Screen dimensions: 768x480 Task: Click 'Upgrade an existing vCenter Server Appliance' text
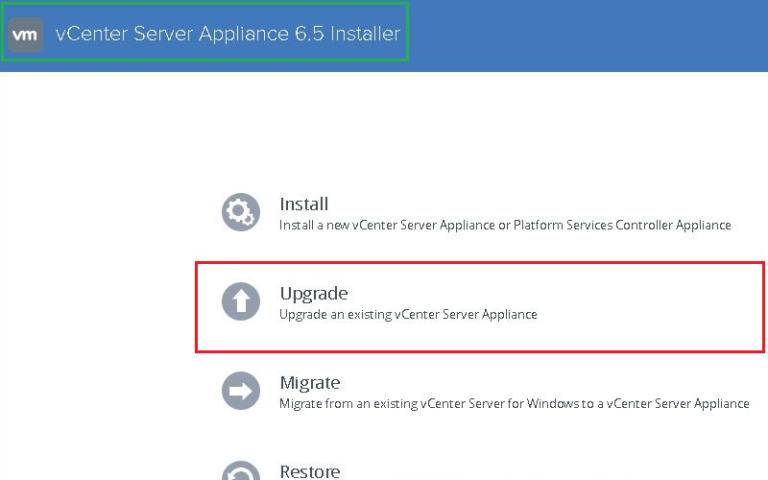408,314
